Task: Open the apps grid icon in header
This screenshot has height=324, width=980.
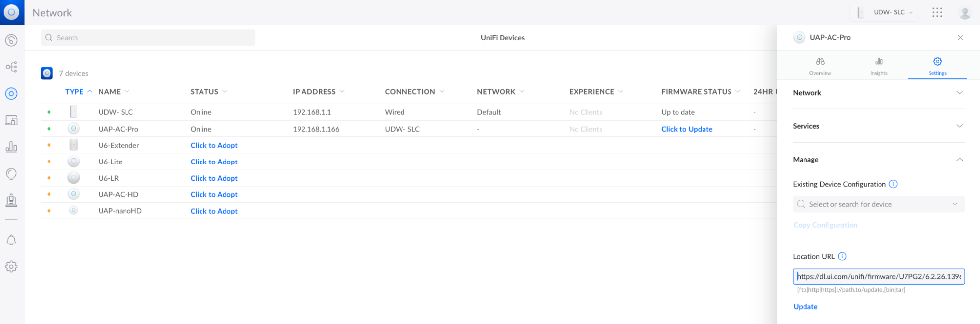Action: pos(937,12)
